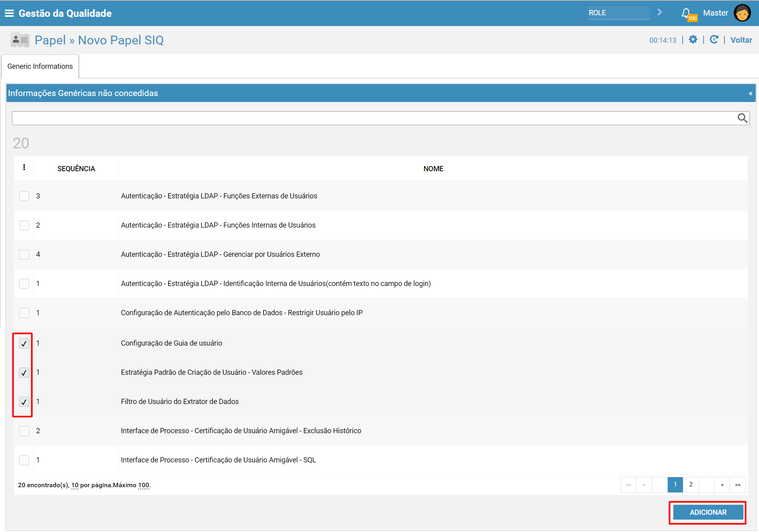Click the ROLE input field
759x532 pixels.
tap(619, 13)
